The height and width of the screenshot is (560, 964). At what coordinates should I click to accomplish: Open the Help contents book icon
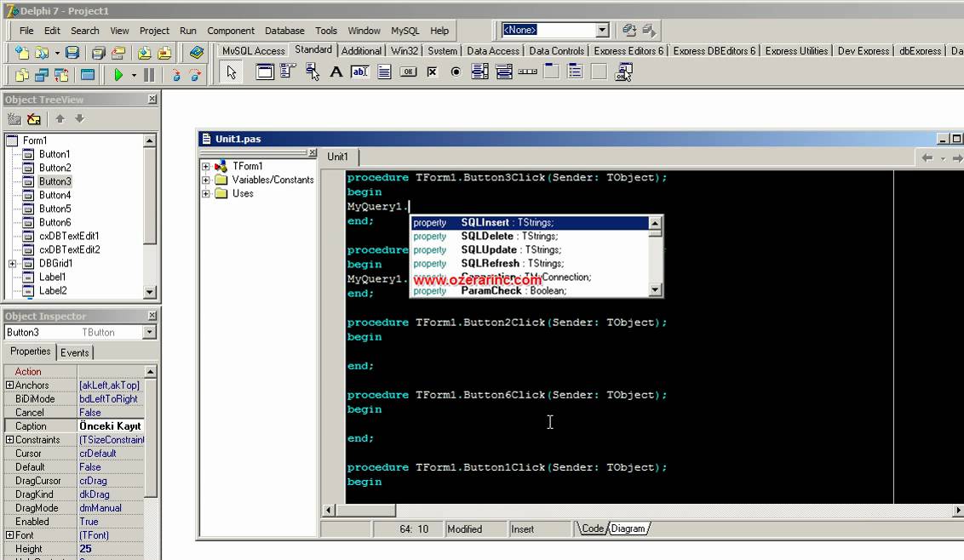(x=197, y=53)
